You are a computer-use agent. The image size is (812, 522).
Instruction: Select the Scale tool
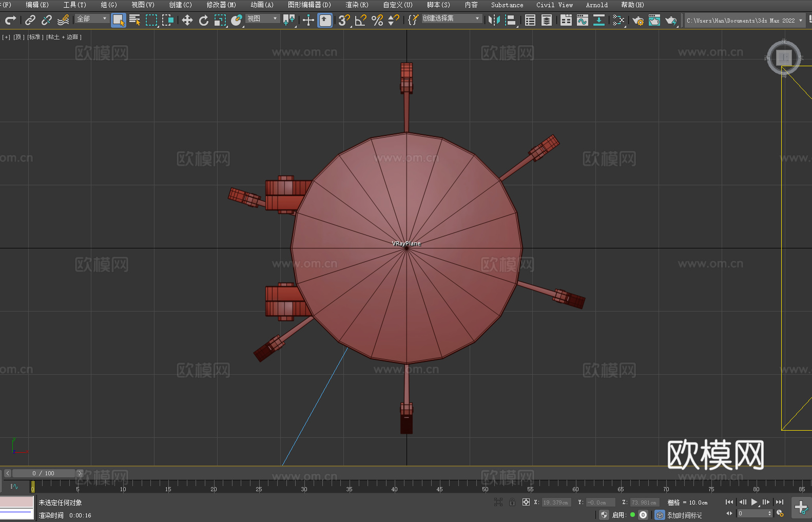(x=220, y=20)
